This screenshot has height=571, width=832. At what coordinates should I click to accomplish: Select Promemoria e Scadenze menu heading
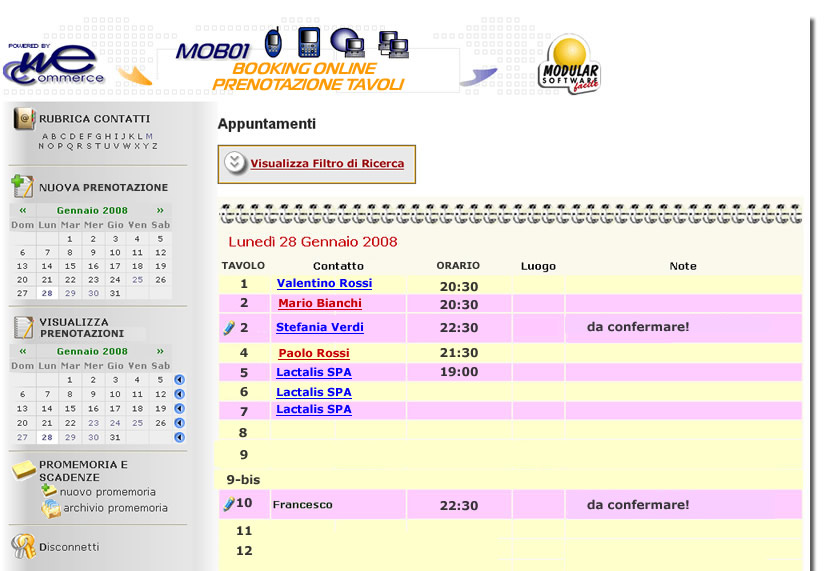[x=83, y=471]
